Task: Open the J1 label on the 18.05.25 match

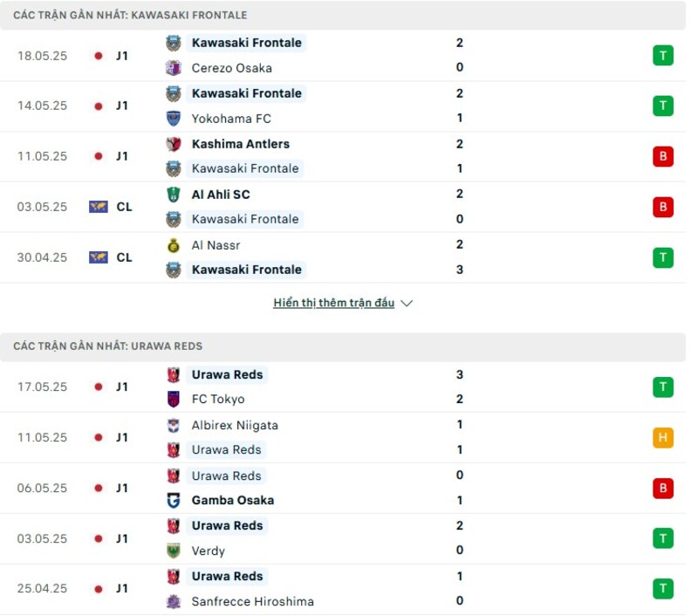Action: pos(124,55)
